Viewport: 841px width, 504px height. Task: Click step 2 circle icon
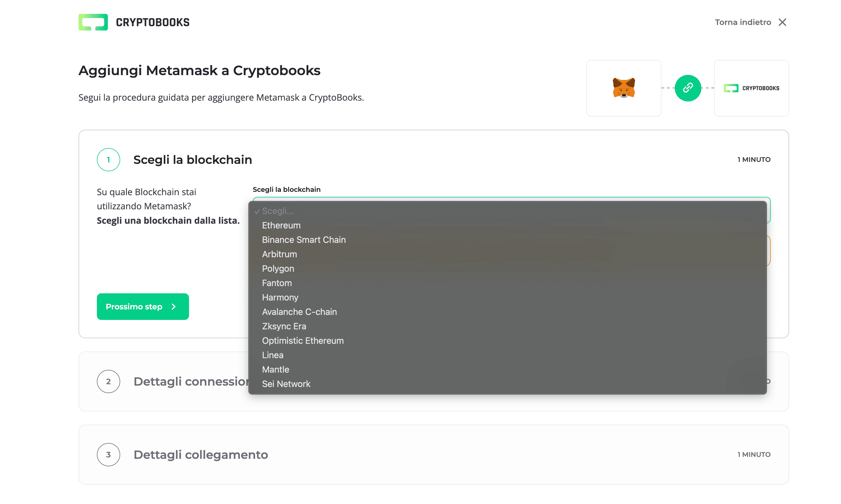[x=108, y=381]
